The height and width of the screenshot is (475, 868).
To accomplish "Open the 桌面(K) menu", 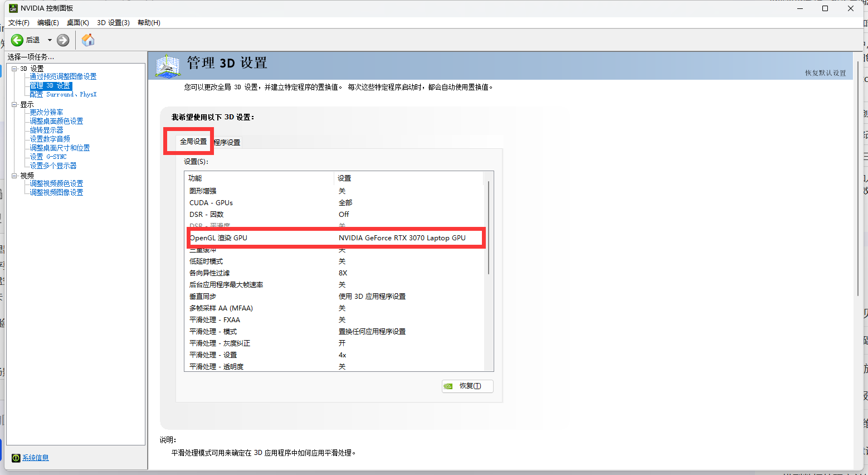I will tap(78, 23).
